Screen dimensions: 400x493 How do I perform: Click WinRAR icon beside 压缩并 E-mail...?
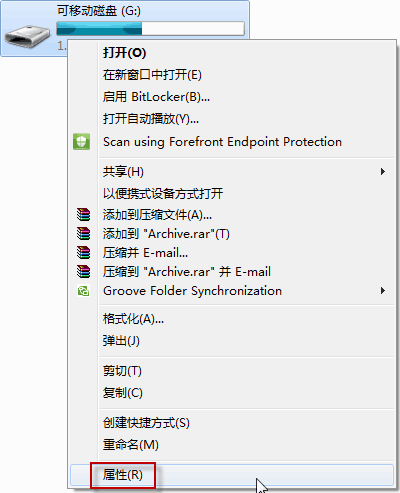(x=83, y=253)
